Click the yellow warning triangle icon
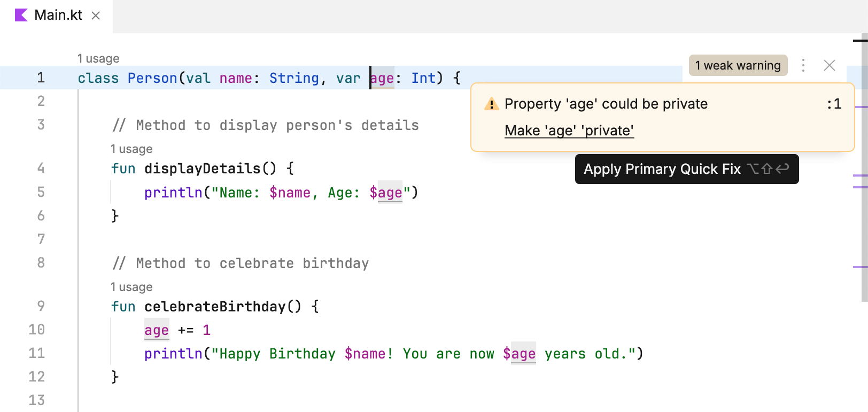 point(491,104)
